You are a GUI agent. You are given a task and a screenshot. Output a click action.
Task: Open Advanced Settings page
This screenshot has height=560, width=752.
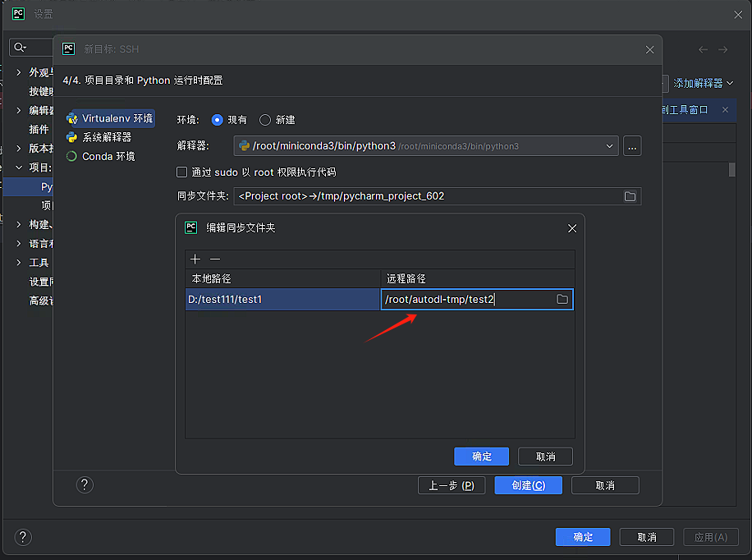41,301
